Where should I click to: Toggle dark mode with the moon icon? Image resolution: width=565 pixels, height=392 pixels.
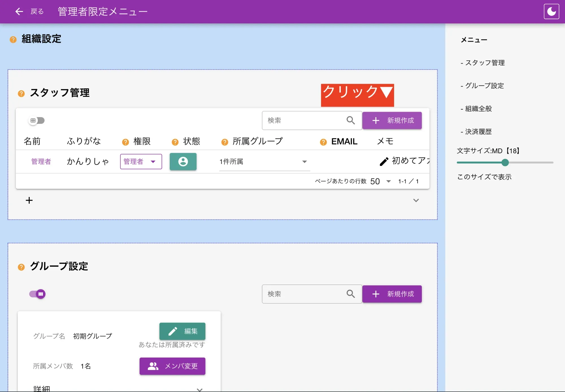tap(551, 11)
